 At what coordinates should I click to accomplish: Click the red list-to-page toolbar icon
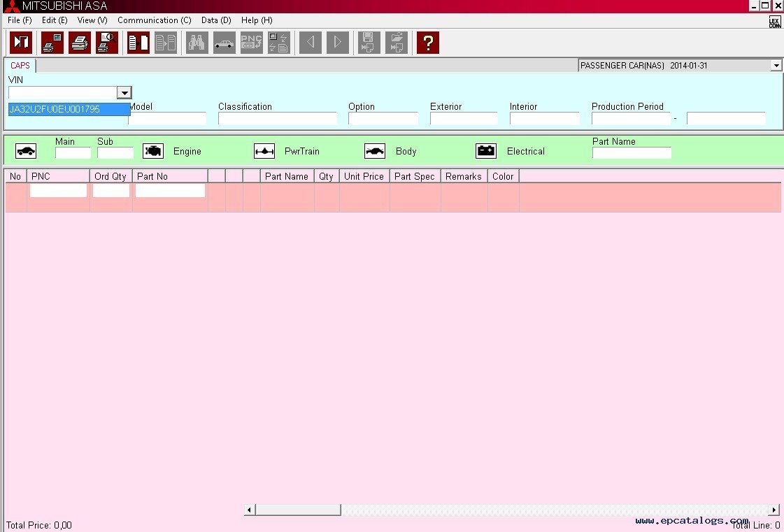pos(138,43)
